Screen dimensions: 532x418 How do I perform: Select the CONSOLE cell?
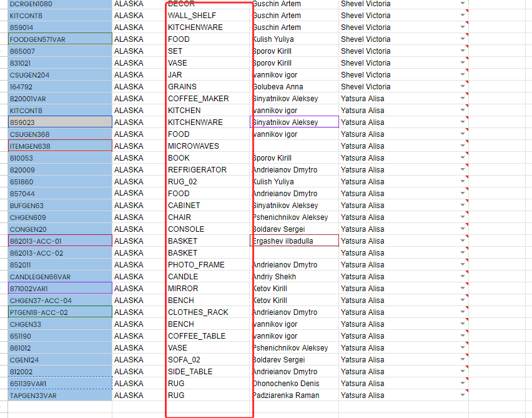tap(207, 229)
